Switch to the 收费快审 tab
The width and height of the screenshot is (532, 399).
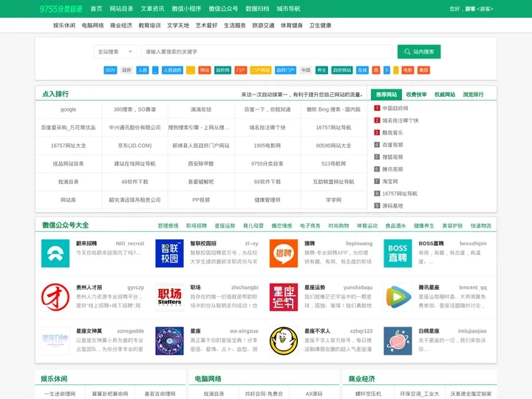point(416,95)
